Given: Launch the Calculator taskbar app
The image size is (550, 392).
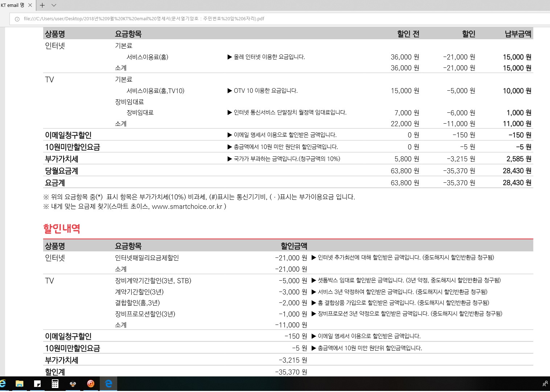Looking at the screenshot, I should tap(55, 384).
